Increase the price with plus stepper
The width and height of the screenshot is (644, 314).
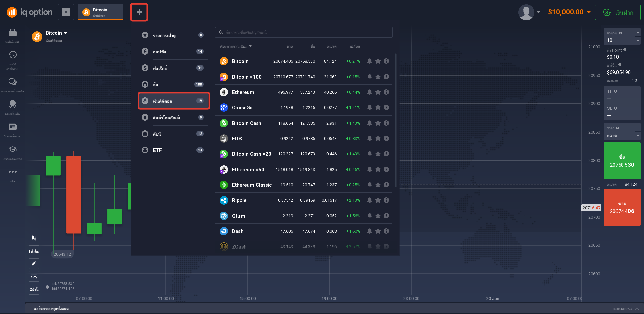tap(638, 127)
